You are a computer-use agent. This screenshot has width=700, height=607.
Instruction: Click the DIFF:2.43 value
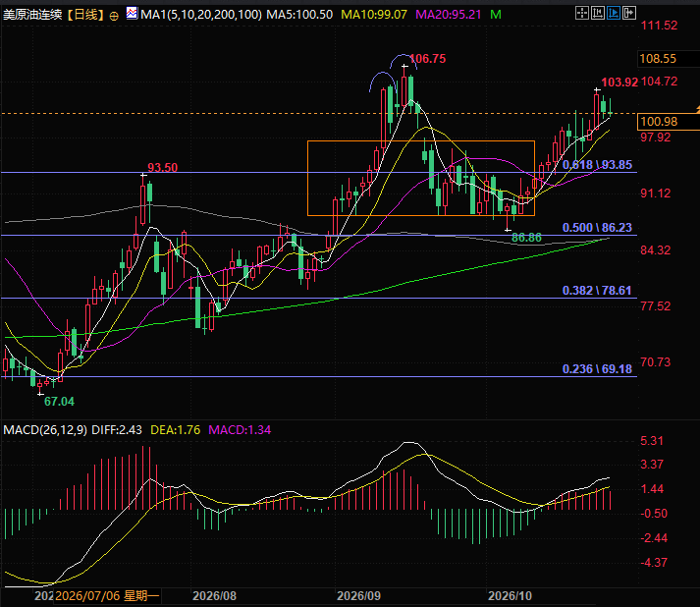pos(117,430)
